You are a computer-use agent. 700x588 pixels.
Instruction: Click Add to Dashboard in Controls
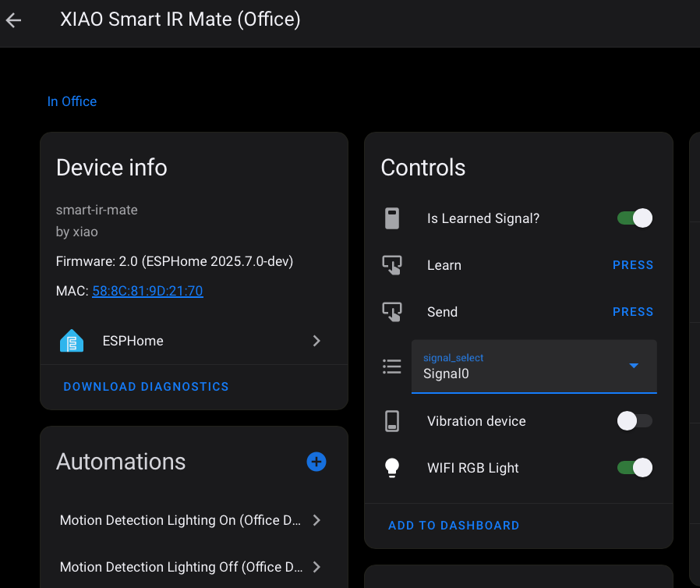pyautogui.click(x=454, y=526)
